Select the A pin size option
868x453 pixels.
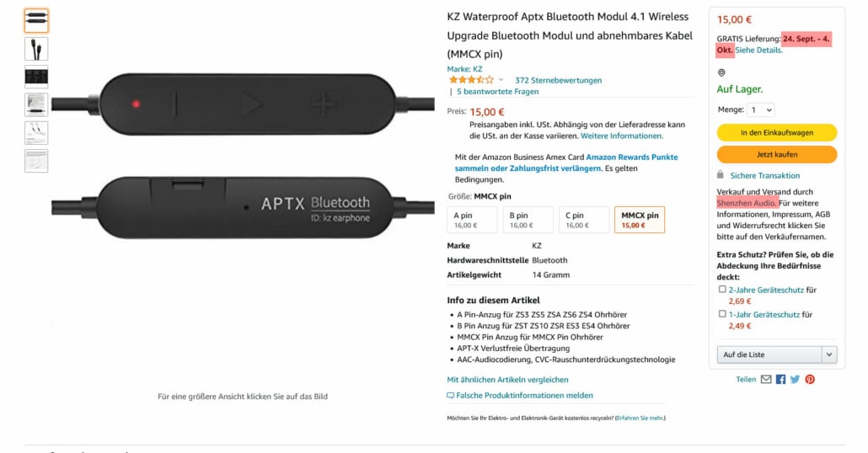pyautogui.click(x=470, y=220)
